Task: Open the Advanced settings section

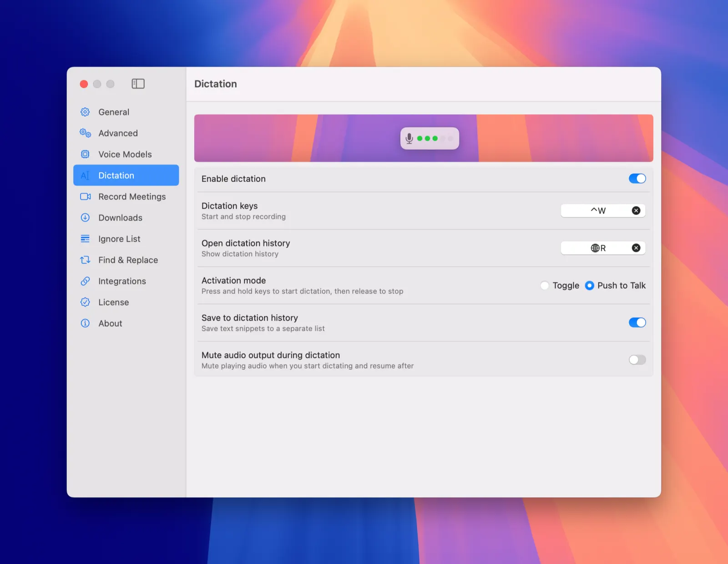Action: tap(126, 133)
